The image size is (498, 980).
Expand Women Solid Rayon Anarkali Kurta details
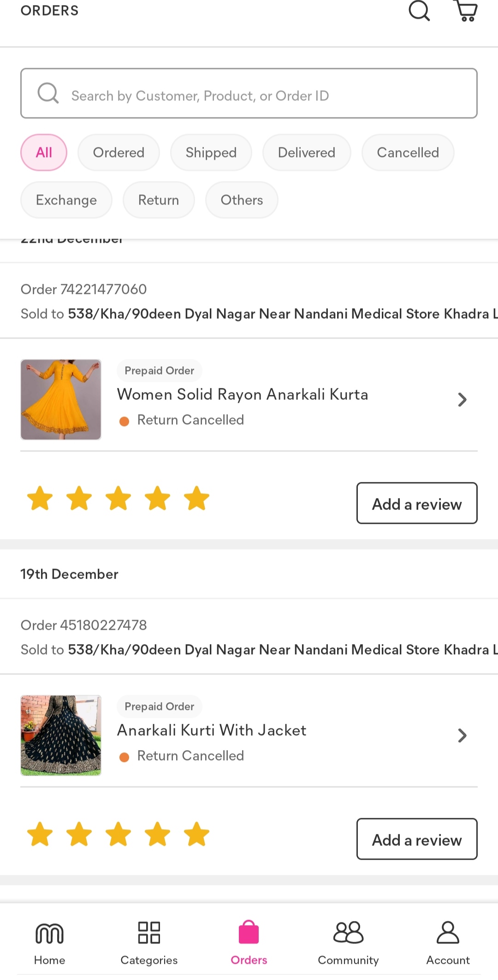pos(462,399)
